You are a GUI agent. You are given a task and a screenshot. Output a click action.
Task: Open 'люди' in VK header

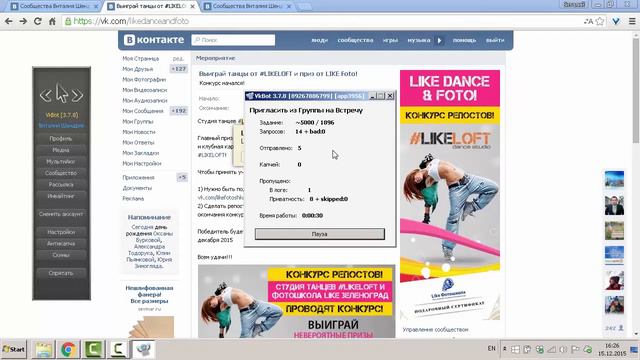pos(320,40)
